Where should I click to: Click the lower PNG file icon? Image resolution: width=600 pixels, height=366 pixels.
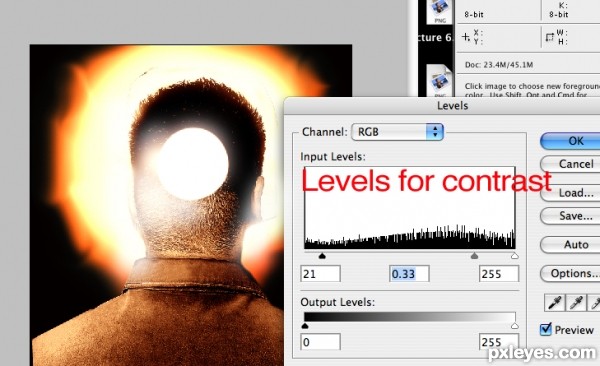coord(440,81)
